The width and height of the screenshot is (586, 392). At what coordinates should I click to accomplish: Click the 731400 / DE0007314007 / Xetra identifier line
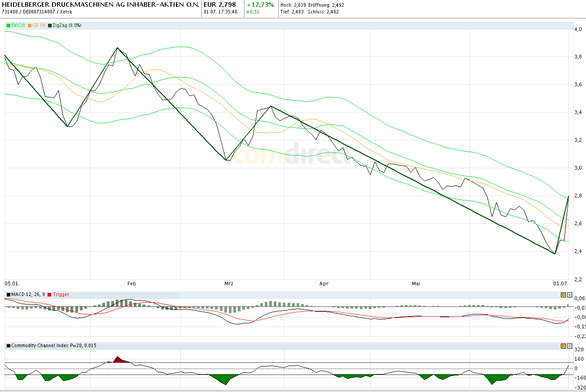(x=37, y=12)
